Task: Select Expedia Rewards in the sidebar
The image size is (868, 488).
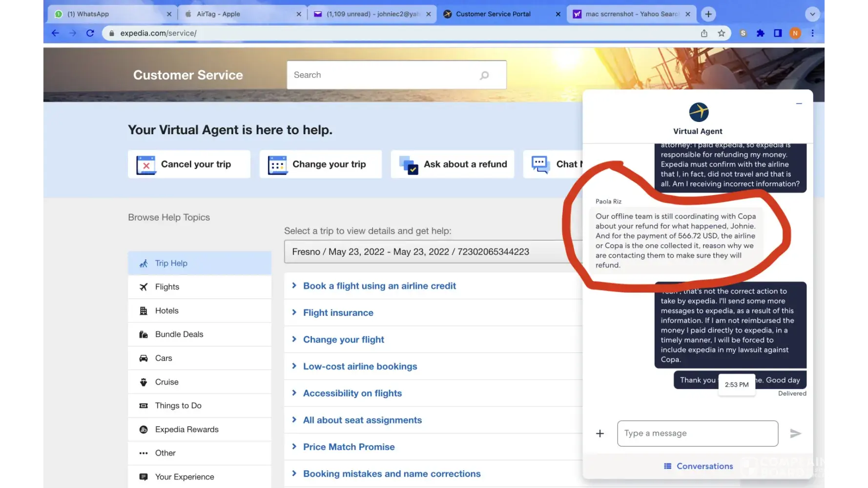Action: 186,429
